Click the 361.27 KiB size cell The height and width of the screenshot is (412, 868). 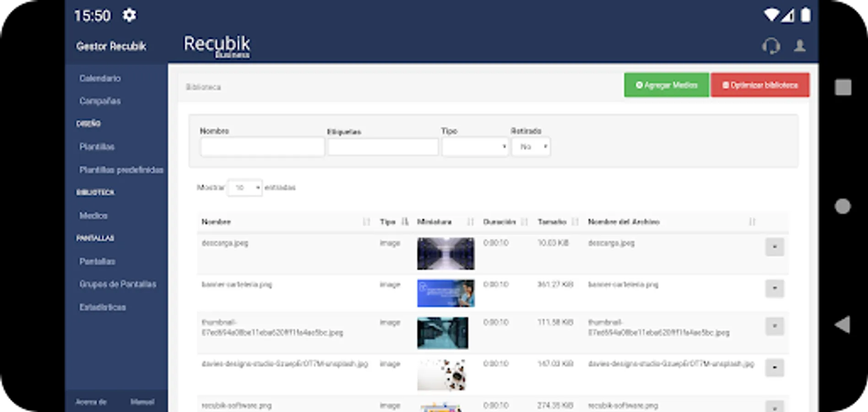(x=555, y=284)
